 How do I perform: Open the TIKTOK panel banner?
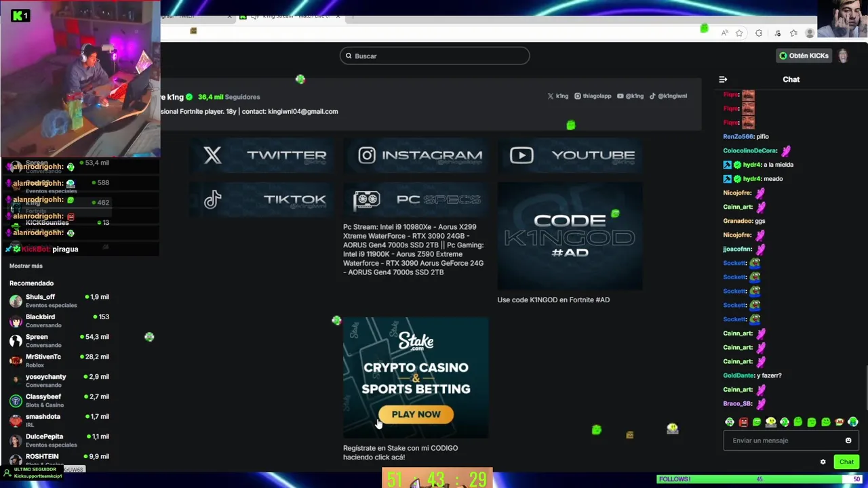261,199
